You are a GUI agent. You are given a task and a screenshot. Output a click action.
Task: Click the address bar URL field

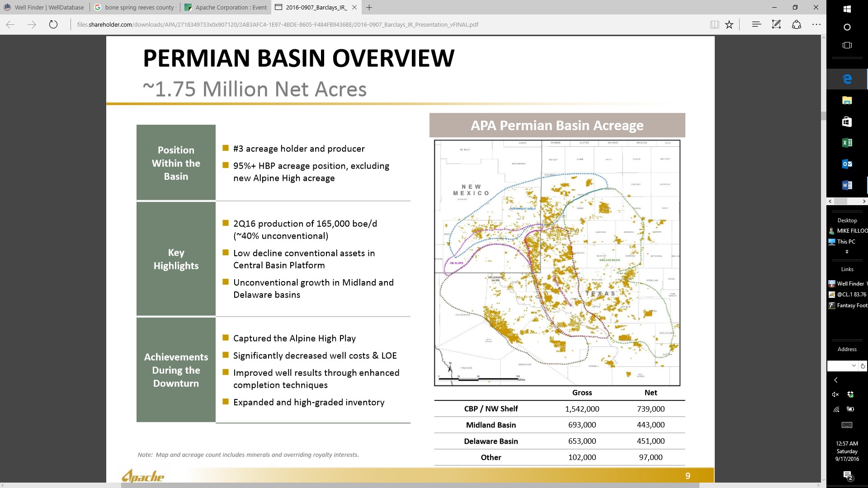point(389,25)
